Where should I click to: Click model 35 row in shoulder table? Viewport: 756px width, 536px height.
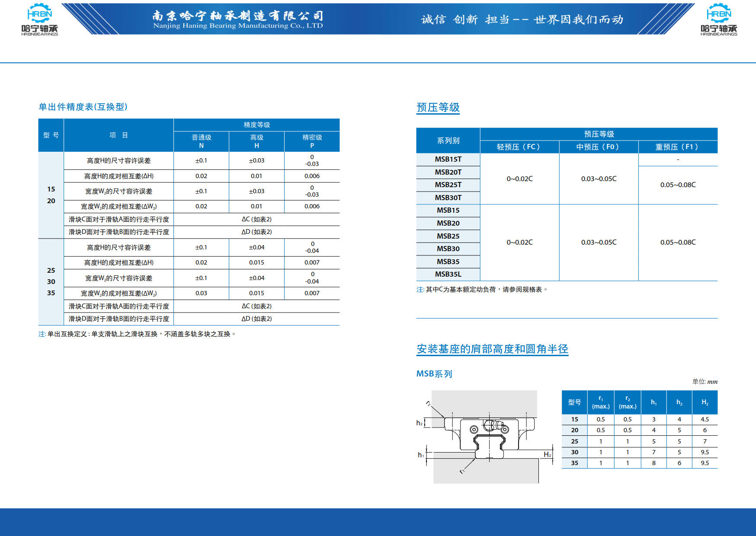[x=640, y=463]
